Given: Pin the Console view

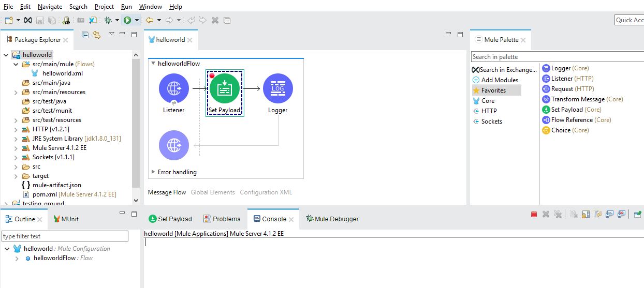Looking at the screenshot, I should (638, 214).
